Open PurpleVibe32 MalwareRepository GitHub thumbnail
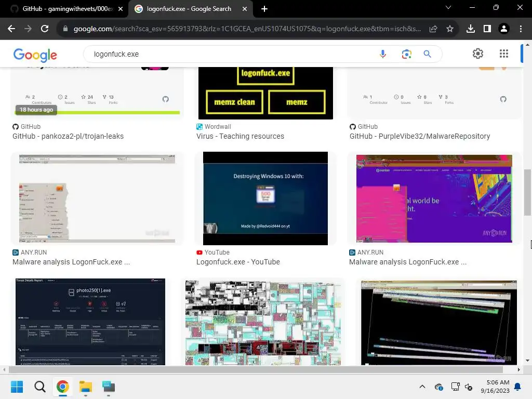 tap(434, 93)
